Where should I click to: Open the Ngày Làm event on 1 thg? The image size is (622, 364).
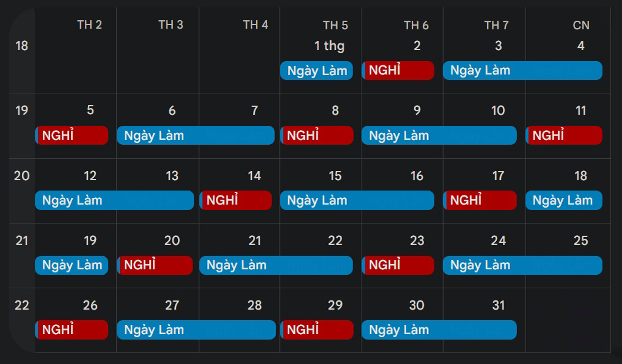[316, 71]
